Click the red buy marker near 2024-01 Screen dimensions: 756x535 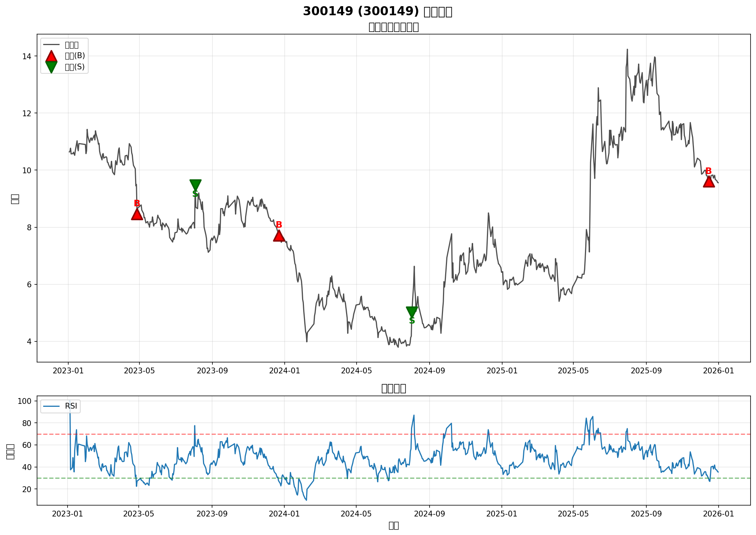(x=279, y=236)
